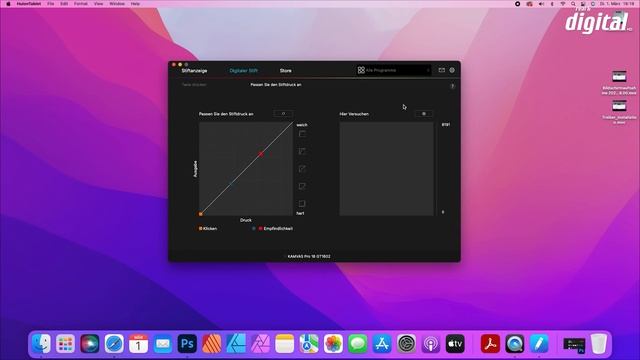640x360 pixels.
Task: Open the Apple menu
Action: click(x=8, y=4)
